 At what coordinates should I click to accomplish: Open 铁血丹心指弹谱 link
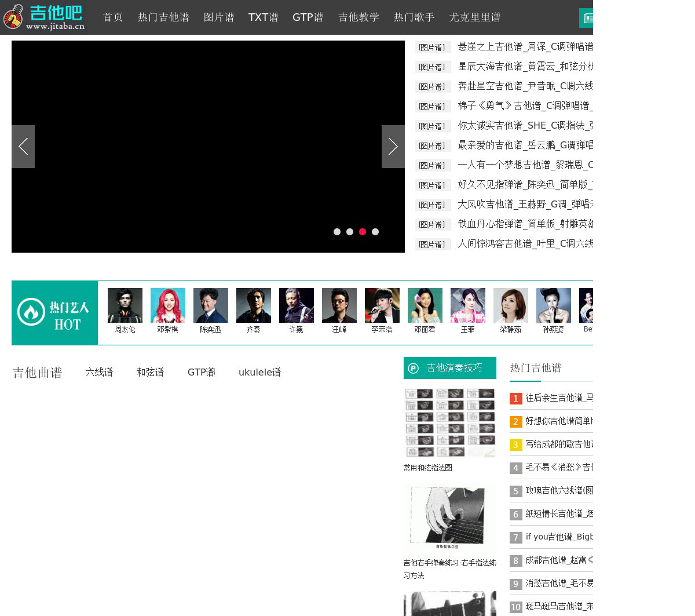(525, 224)
